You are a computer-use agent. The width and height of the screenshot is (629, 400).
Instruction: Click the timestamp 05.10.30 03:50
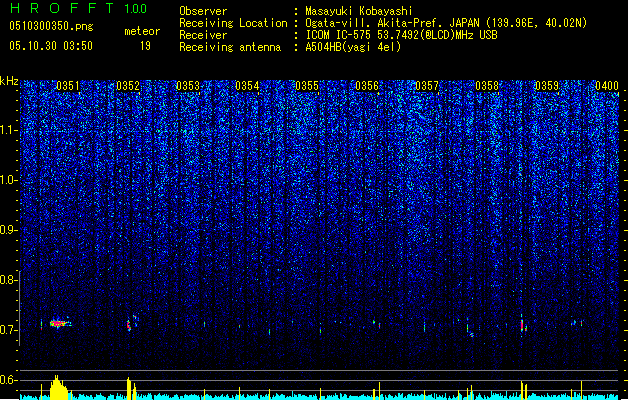pyautogui.click(x=51, y=46)
